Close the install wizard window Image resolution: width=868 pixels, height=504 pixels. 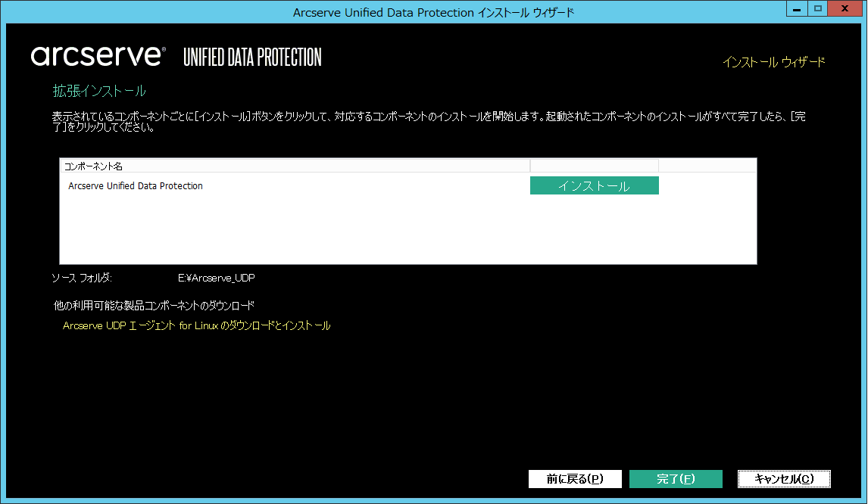[845, 9]
